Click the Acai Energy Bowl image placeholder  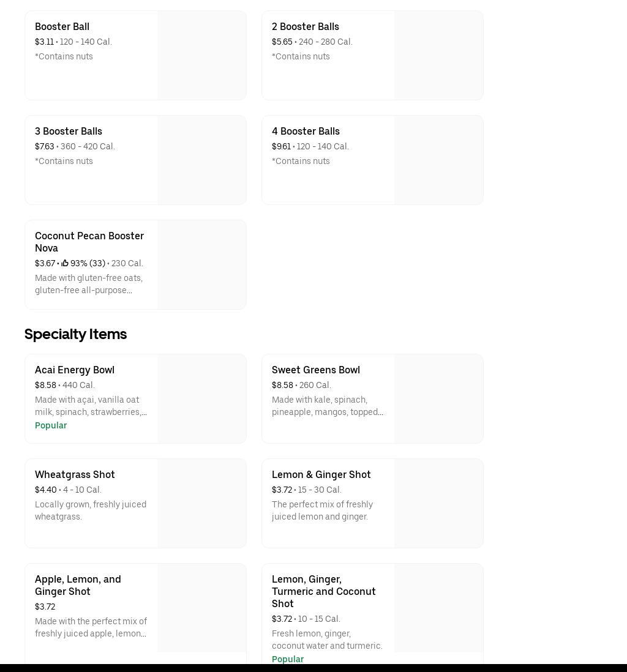(201, 398)
